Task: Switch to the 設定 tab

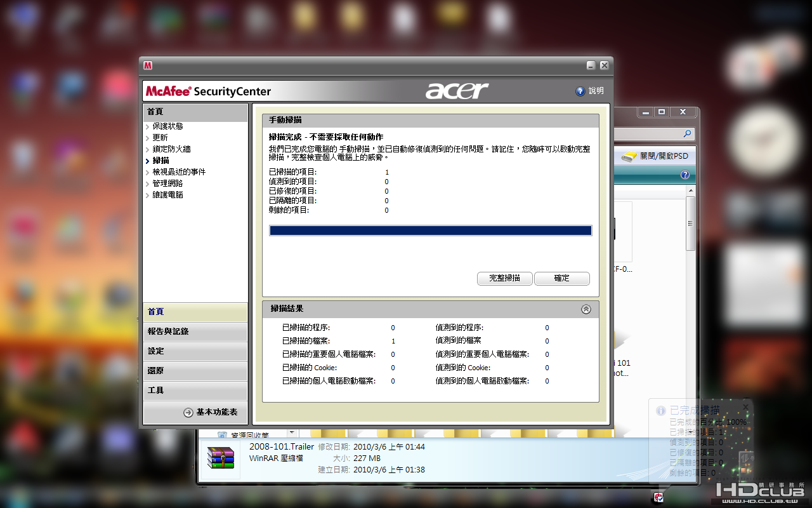Action: pyautogui.click(x=195, y=351)
